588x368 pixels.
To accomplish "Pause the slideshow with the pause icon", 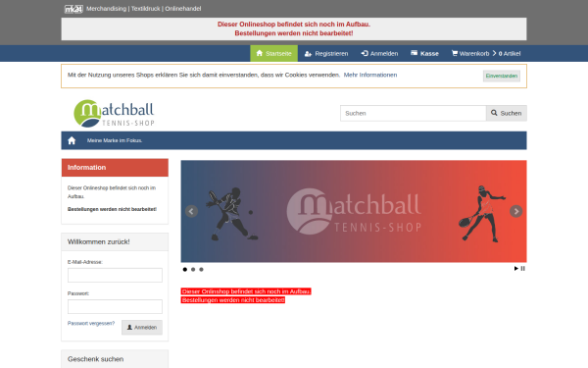I will [x=522, y=269].
